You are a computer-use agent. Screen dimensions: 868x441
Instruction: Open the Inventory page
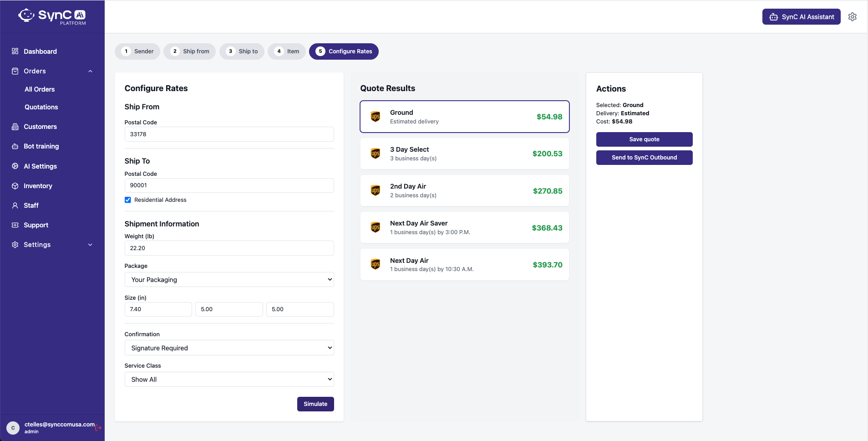[x=38, y=185]
